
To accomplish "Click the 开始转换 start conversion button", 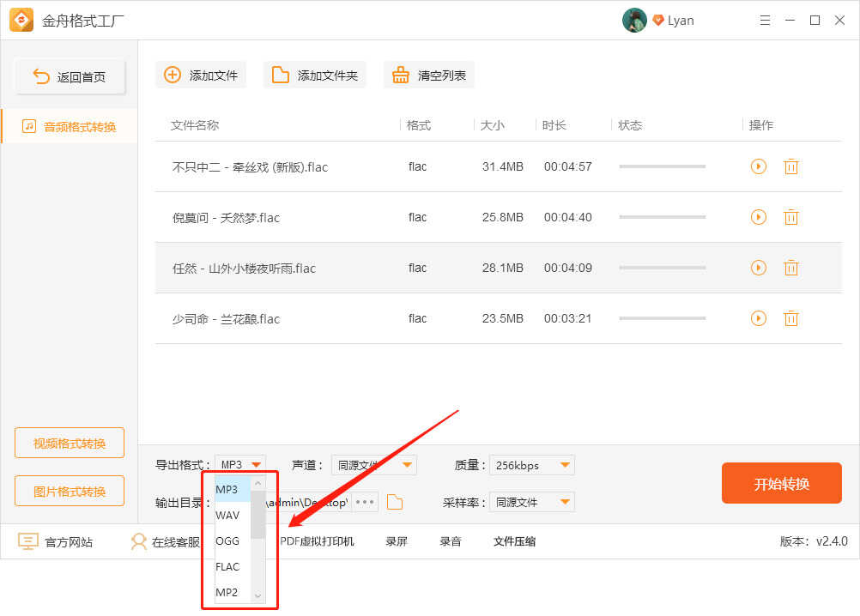I will [x=781, y=483].
